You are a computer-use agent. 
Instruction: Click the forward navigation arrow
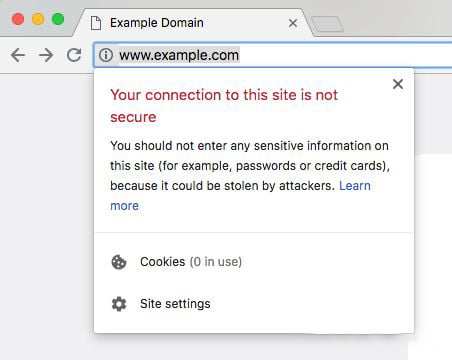coord(46,55)
